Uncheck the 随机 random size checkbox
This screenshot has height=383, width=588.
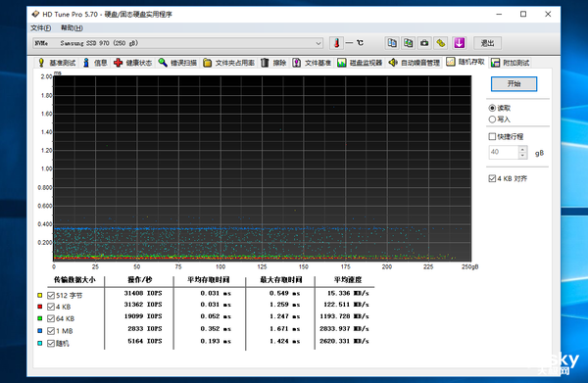51,343
